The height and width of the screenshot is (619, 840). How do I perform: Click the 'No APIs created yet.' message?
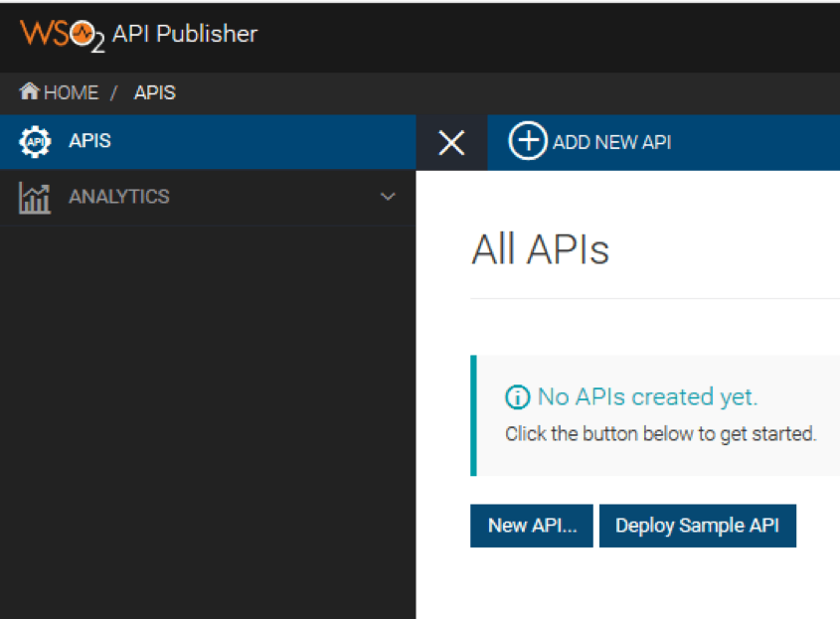[648, 396]
